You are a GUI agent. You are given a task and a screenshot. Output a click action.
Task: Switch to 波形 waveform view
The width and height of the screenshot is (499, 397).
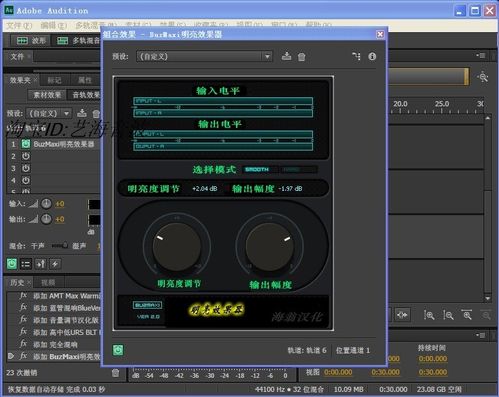31,41
